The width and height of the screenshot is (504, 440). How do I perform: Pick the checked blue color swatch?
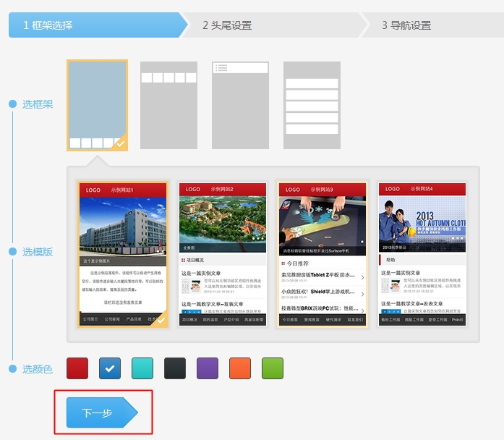110,368
